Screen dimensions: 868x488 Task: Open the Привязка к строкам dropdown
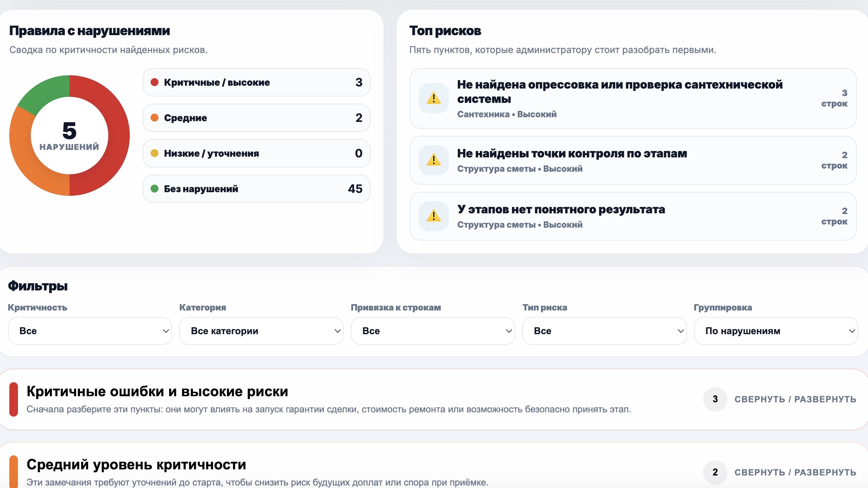point(433,331)
